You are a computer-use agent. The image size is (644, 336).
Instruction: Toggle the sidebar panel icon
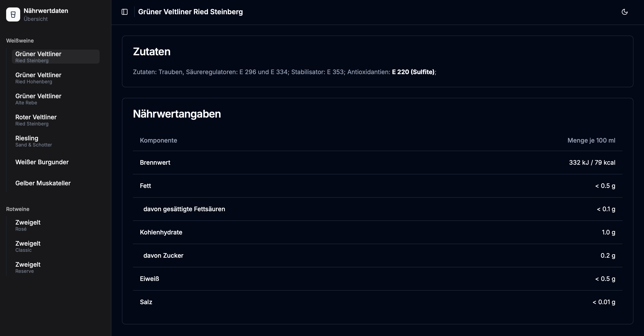pyautogui.click(x=125, y=12)
